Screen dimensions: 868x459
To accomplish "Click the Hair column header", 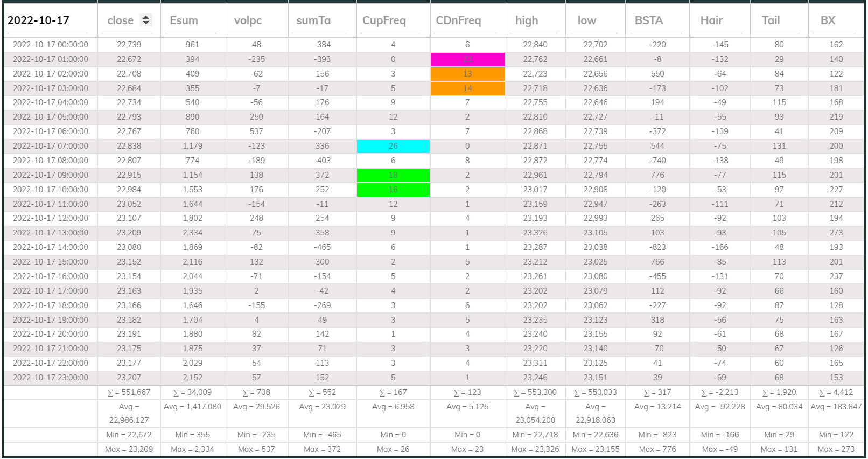I will point(711,20).
